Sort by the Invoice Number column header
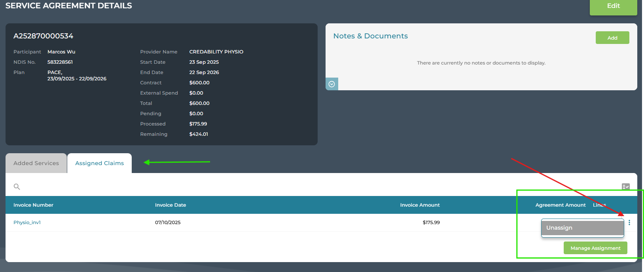 click(33, 205)
